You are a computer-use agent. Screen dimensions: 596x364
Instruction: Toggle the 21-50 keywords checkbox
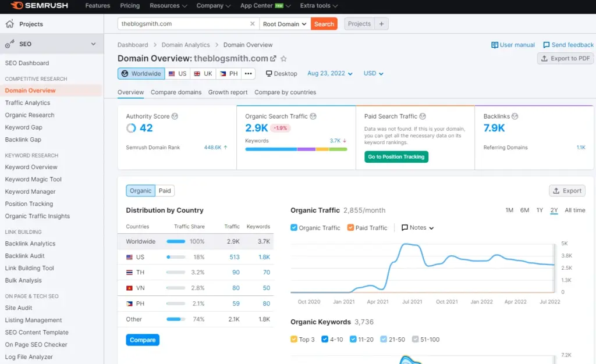click(384, 339)
